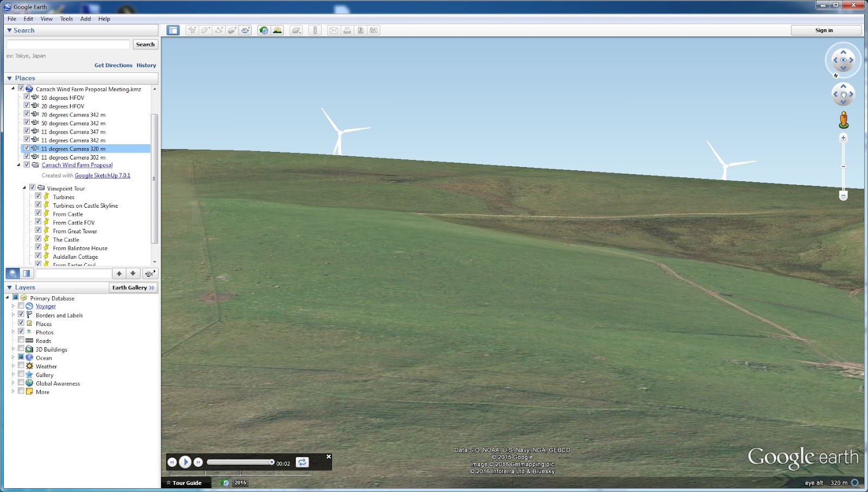Click the zoom slider track
The height and width of the screenshot is (492, 868).
coord(843,167)
